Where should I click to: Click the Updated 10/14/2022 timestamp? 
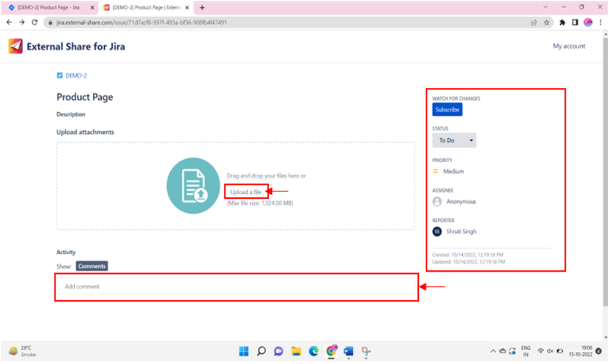[468, 262]
